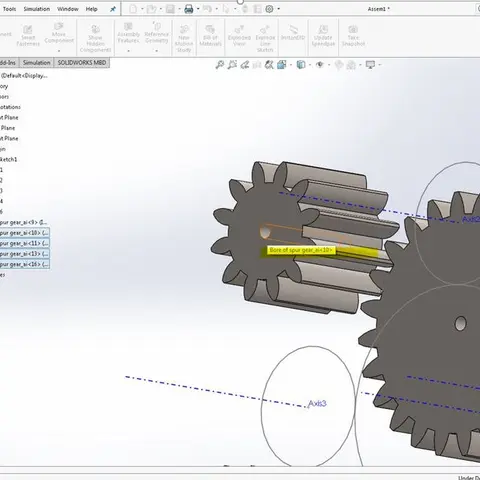Choose a Display Style
Image resolution: width=480 pixels, height=480 pixels.
point(301,65)
